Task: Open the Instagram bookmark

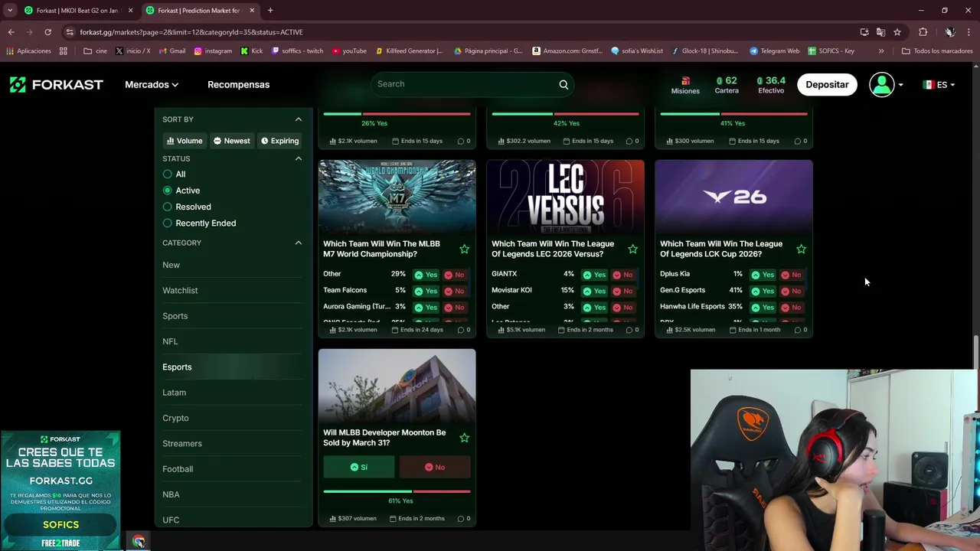Action: point(213,51)
